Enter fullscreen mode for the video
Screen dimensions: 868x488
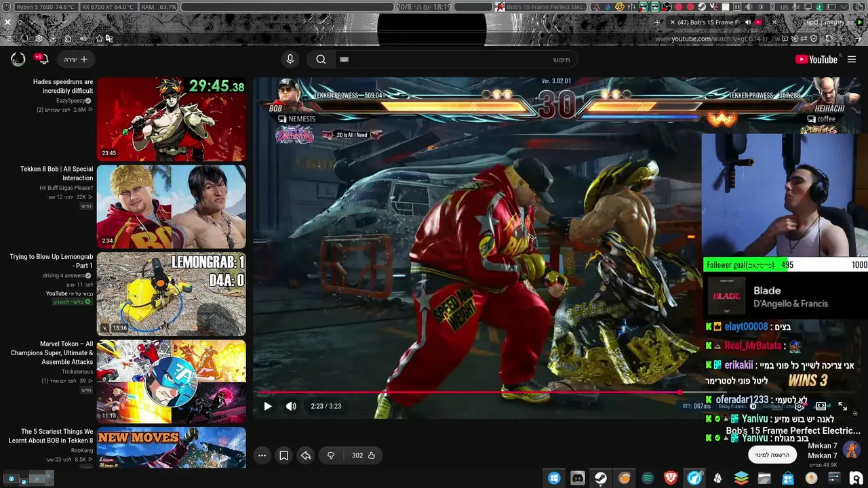842,406
